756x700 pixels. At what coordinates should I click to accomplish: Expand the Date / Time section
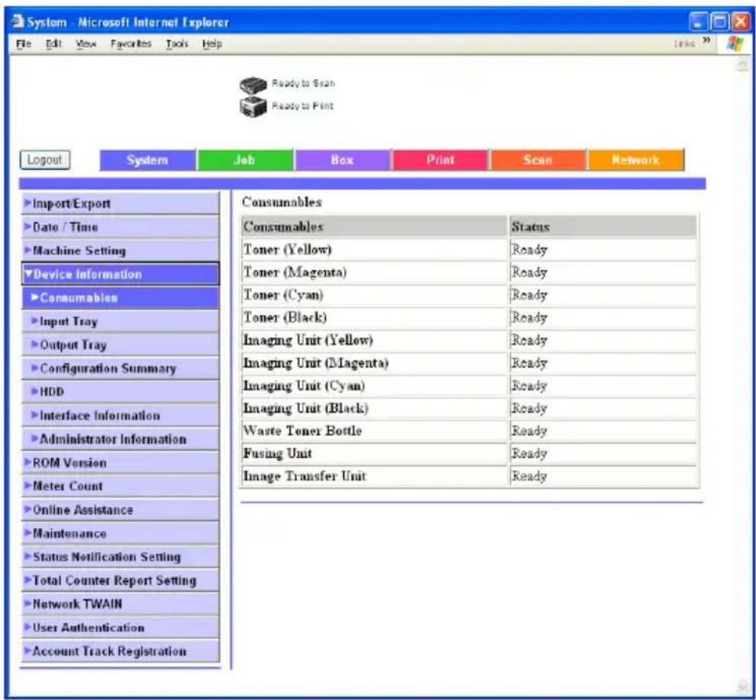pos(120,227)
